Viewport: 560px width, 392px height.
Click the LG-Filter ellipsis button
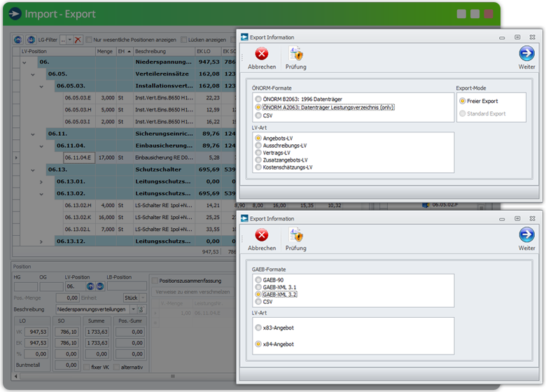click(63, 40)
